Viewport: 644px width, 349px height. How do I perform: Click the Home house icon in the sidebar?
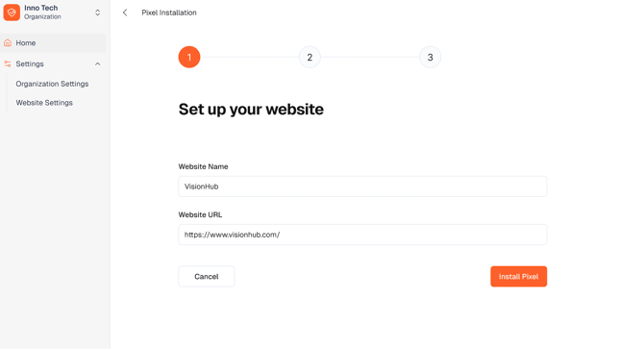8,42
